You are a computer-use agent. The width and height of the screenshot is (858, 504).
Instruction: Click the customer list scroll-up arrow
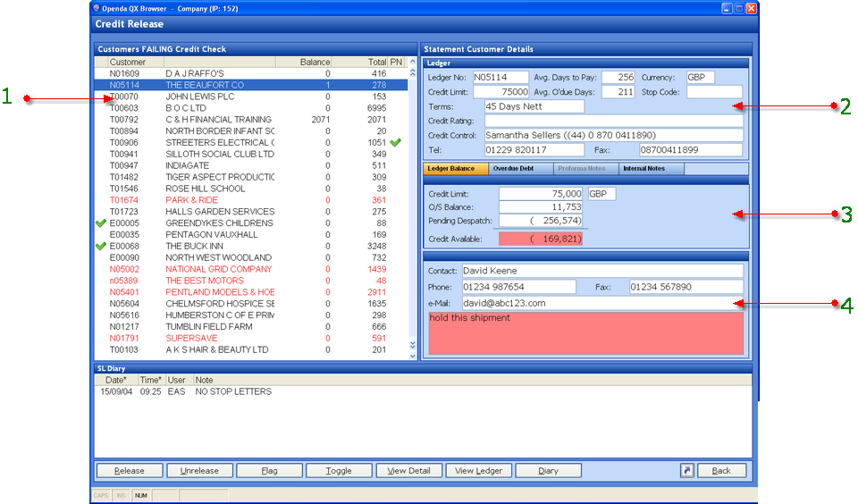tap(413, 62)
